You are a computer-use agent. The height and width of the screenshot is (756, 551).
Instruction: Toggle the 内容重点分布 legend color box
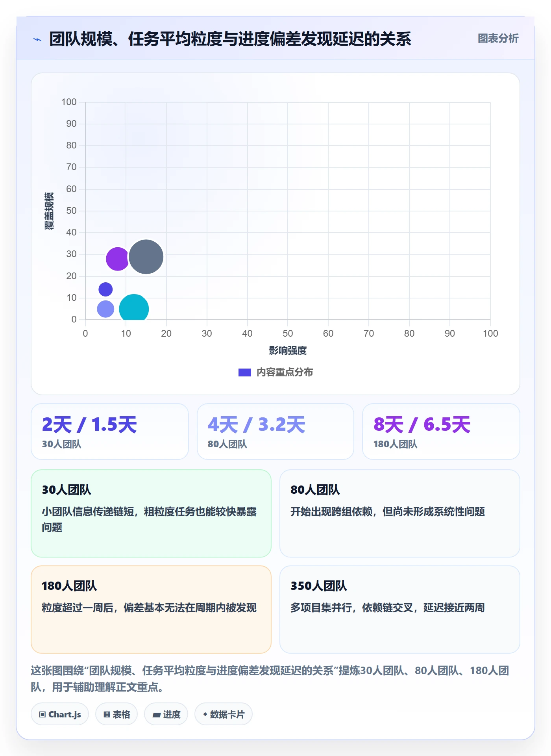(x=245, y=372)
